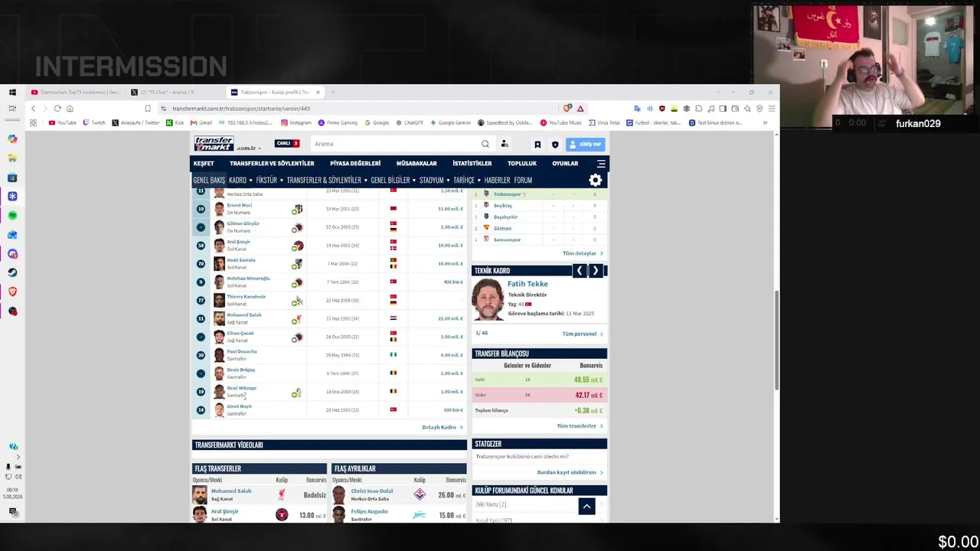Screen dimensions: 980x551
Task: Expand the FİKSTÜR dropdown menu
Action: [x=269, y=180]
